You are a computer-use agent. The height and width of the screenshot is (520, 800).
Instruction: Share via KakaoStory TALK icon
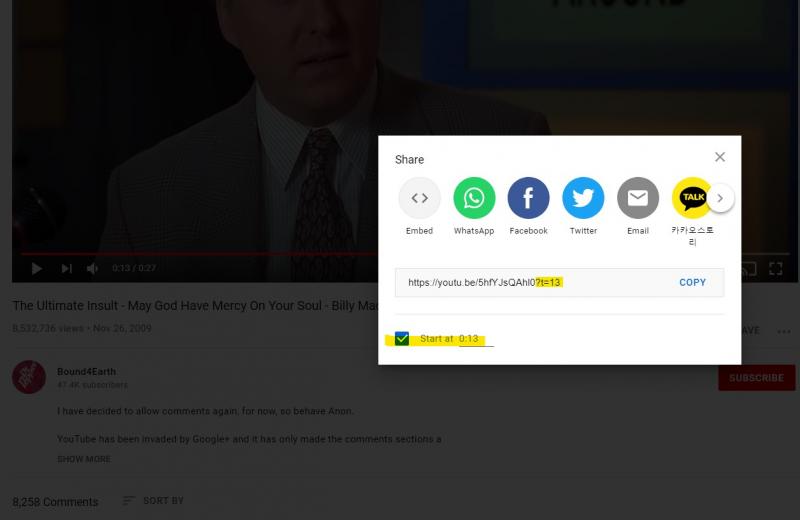click(x=691, y=198)
